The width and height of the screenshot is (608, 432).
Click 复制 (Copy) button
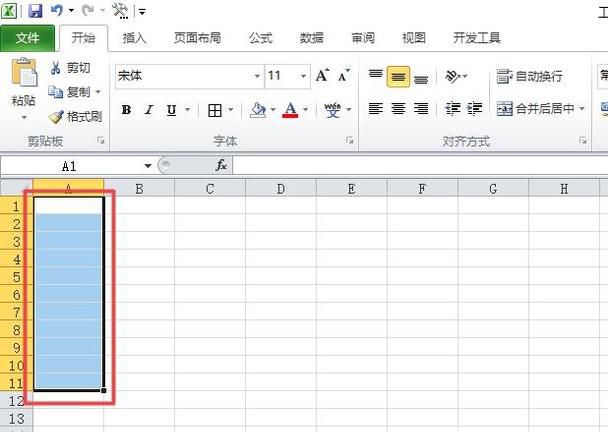click(70, 92)
